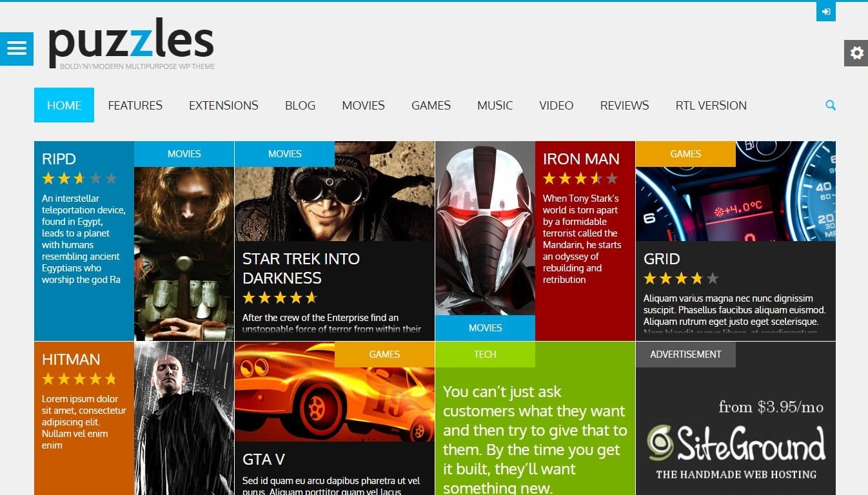Viewport: 868px width, 495px height.
Task: Go to the EXTENSIONS menu item
Action: coord(223,105)
